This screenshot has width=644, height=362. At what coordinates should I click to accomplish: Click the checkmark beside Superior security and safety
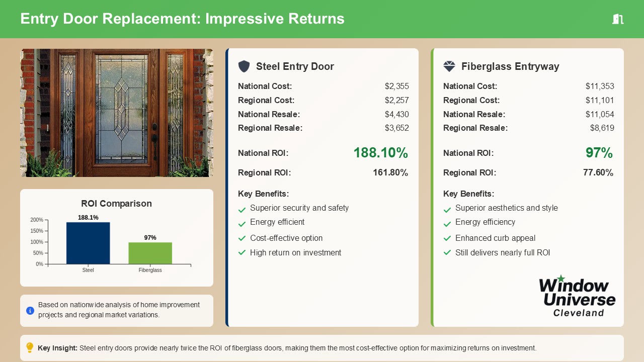coord(242,209)
